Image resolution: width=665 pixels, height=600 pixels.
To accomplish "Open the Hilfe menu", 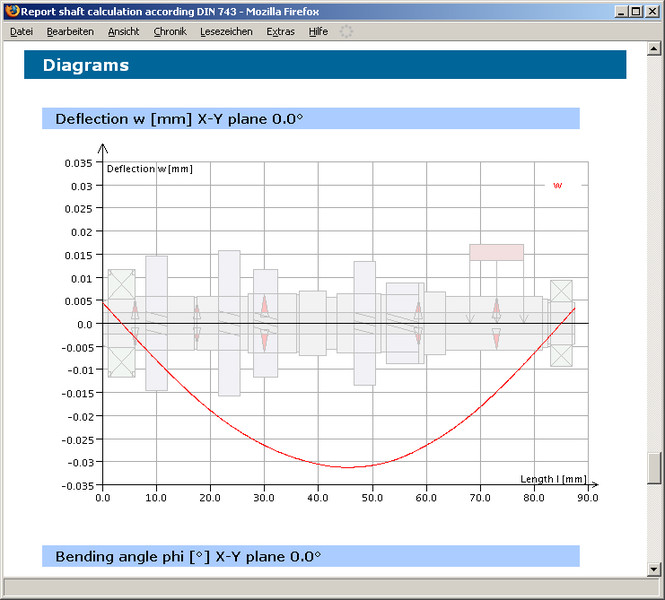I will tap(318, 32).
